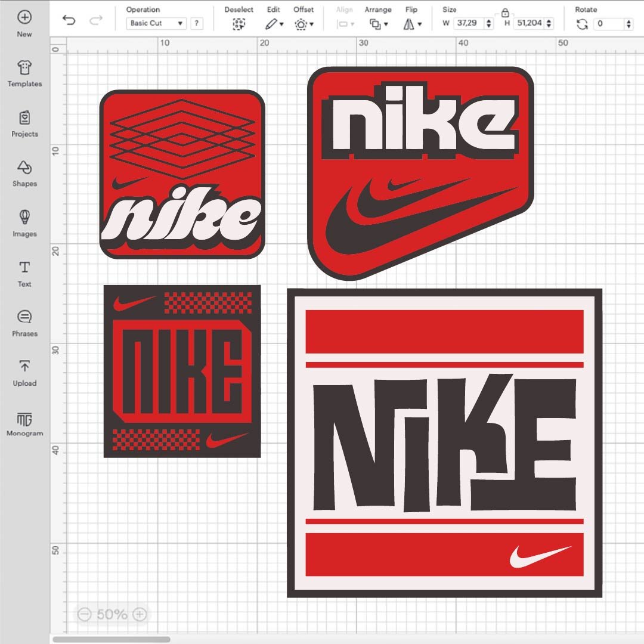Expand the Offset dropdown arrow
Viewport: 644px width, 644px height.
click(x=312, y=24)
